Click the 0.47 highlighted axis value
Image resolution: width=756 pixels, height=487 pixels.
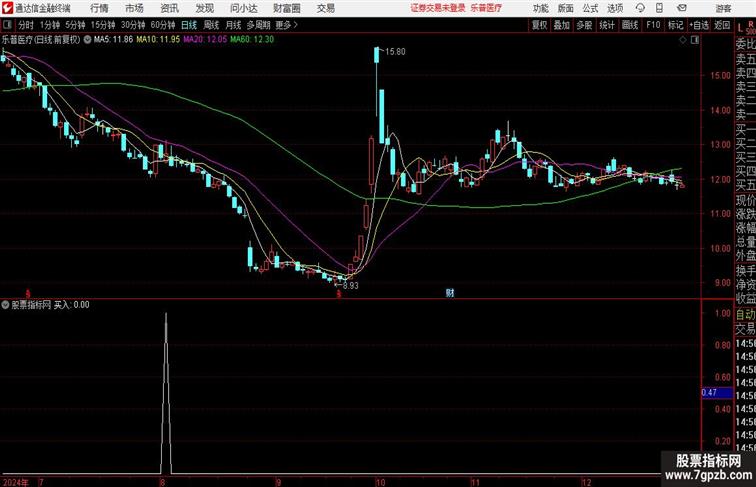pos(717,392)
